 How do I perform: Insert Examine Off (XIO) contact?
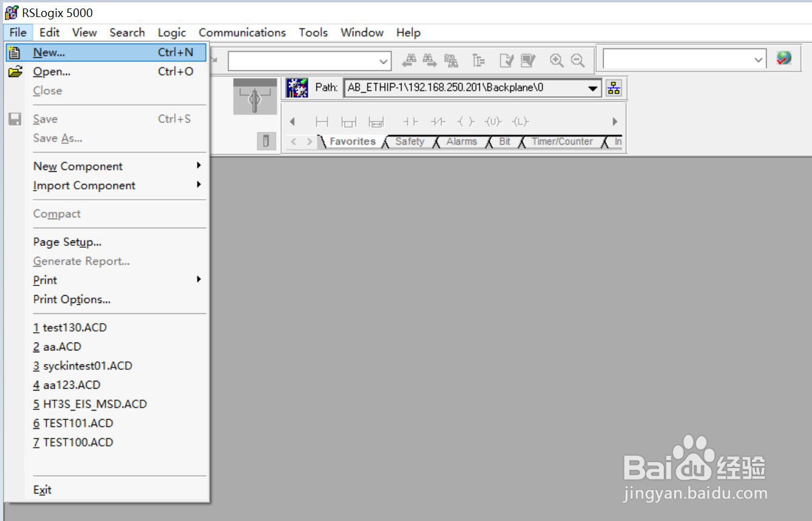[438, 122]
